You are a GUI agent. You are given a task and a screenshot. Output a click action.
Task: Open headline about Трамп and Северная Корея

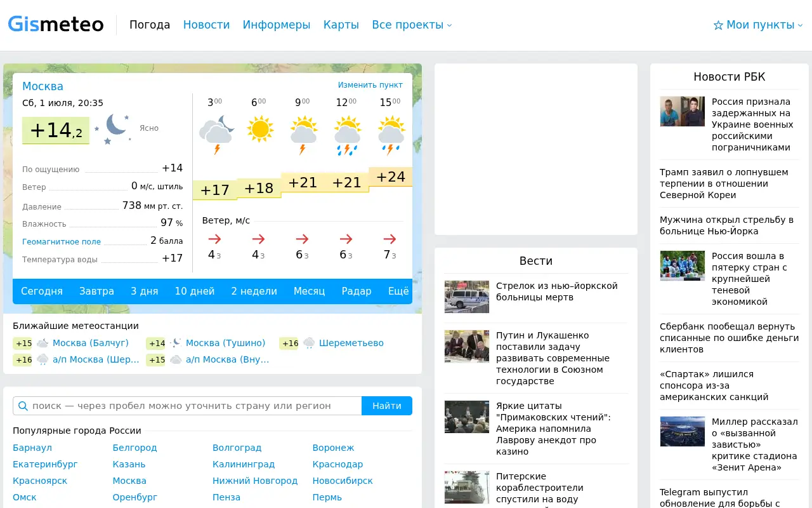724,184
